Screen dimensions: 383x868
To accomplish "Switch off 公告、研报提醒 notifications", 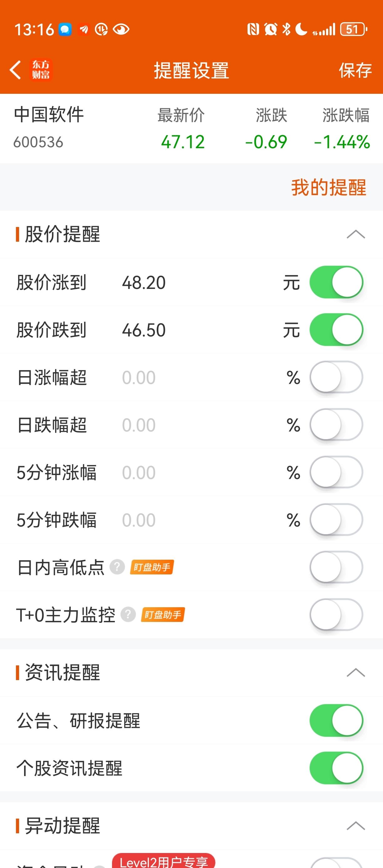I will click(336, 720).
